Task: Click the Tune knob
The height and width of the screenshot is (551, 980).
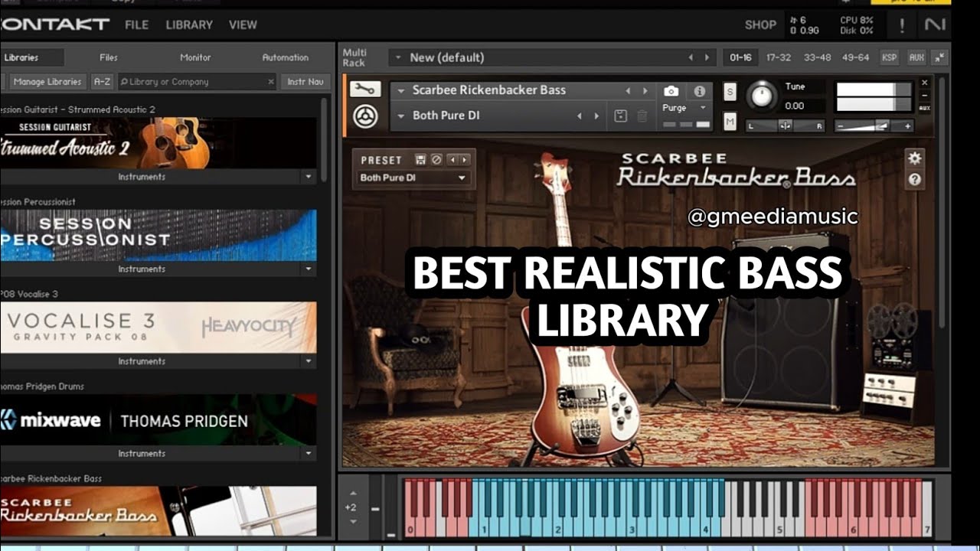Action: click(x=761, y=96)
